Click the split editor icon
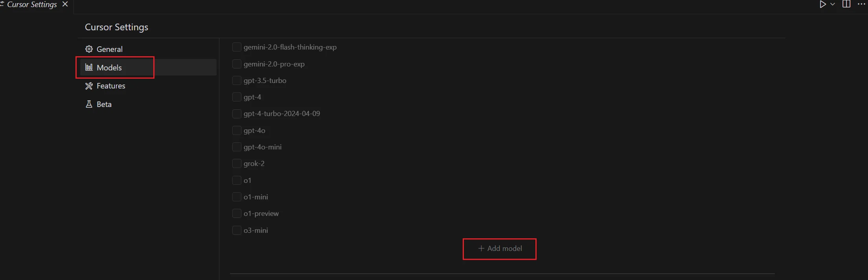This screenshot has height=280, width=868. 846,4
